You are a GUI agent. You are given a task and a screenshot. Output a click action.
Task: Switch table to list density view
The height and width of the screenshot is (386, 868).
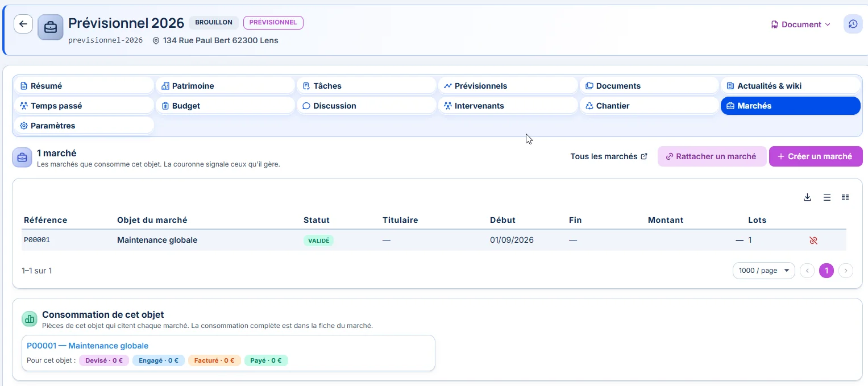(x=827, y=197)
